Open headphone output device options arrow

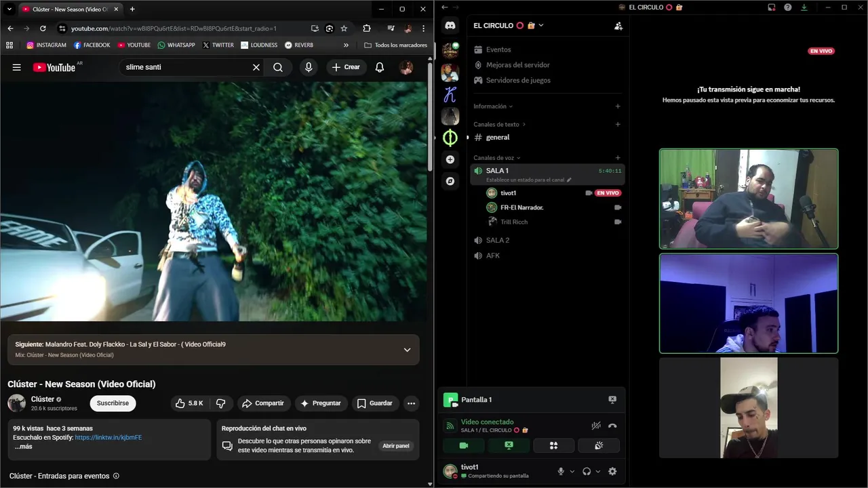point(598,471)
